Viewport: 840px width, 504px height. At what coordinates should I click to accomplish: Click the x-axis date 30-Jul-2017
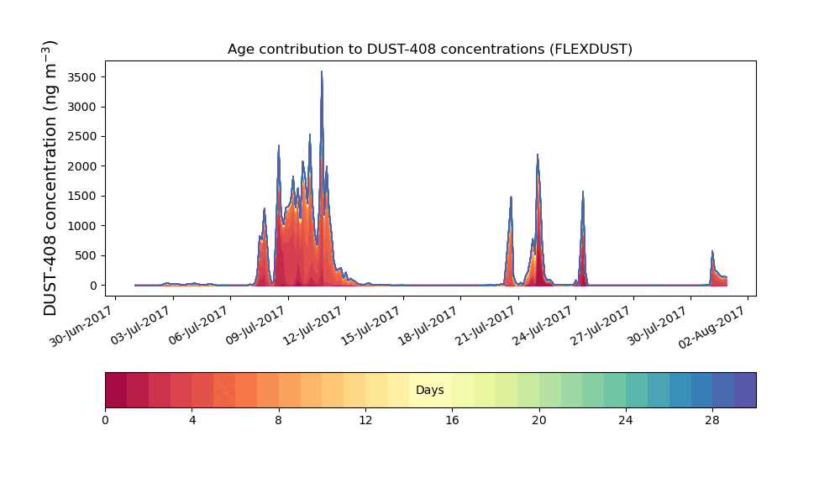click(x=658, y=326)
